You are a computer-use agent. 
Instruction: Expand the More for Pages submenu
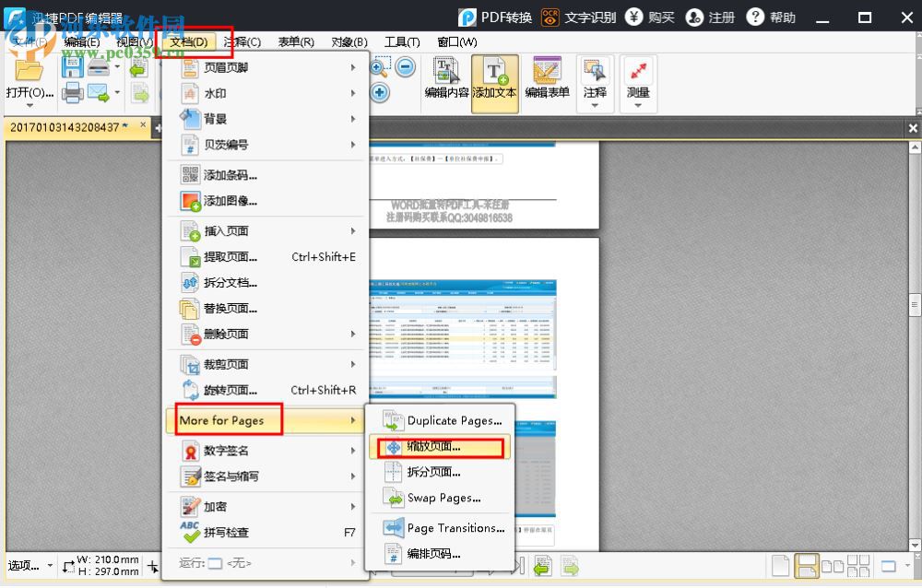225,419
